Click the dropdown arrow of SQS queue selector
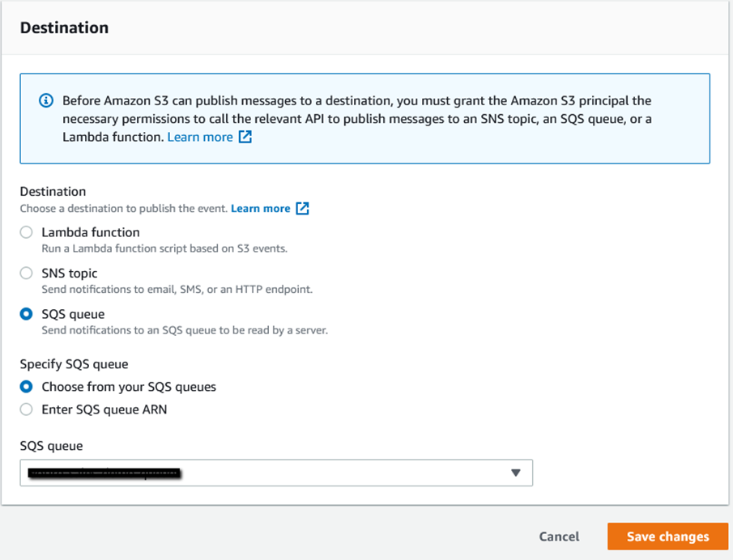Image resolution: width=733 pixels, height=560 pixels. 516,473
